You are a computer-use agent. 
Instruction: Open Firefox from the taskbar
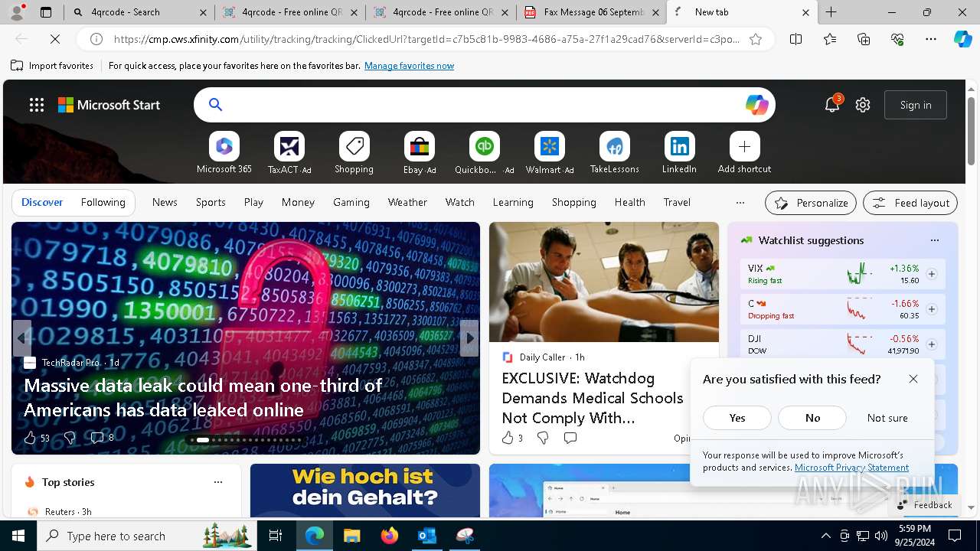pos(390,536)
